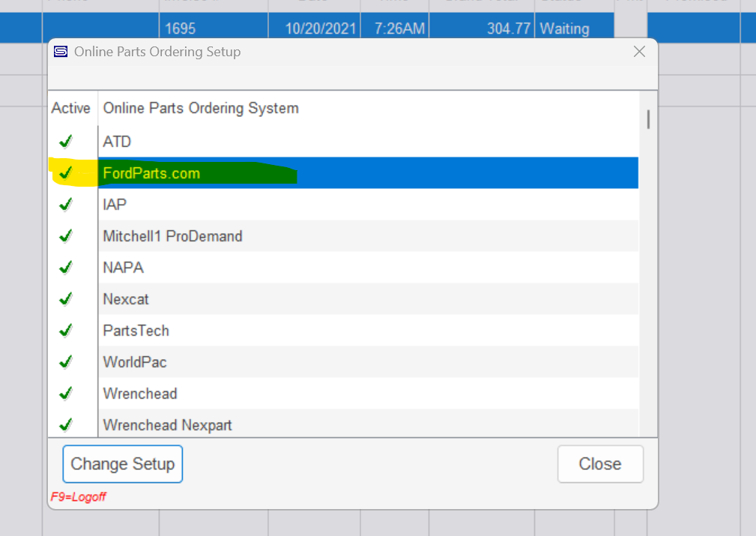Select the Mitchell1 ProDemand row
This screenshot has height=536, width=756.
(369, 236)
